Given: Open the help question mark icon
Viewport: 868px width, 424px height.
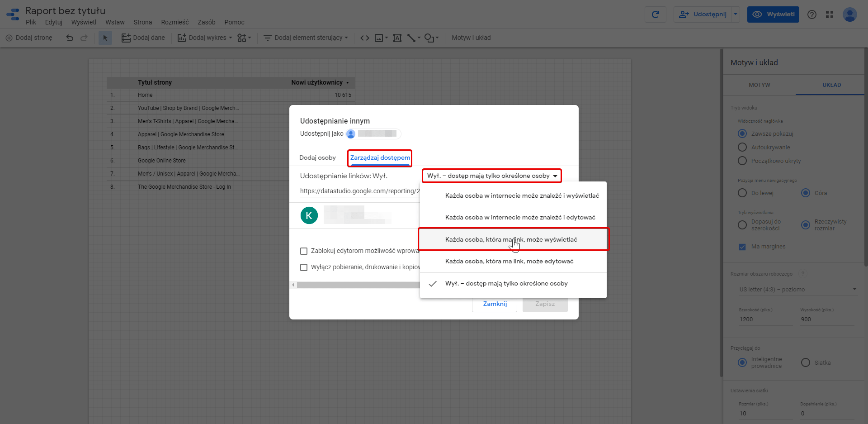Looking at the screenshot, I should click(x=812, y=14).
